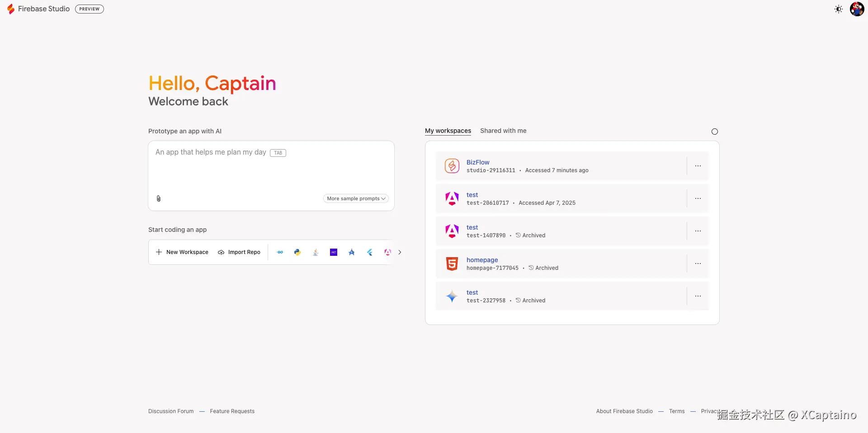This screenshot has width=868, height=433.
Task: Create a New Workspace
Action: (182, 252)
